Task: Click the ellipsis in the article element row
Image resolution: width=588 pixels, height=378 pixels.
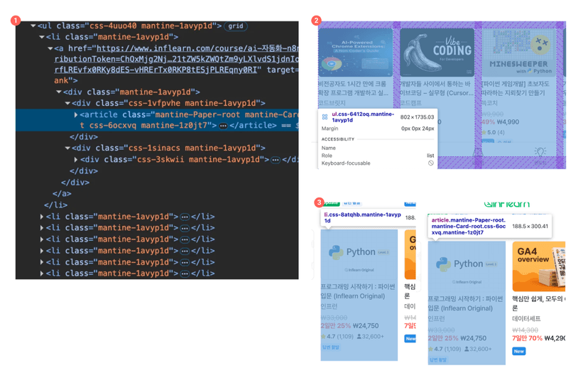Action: coord(223,126)
